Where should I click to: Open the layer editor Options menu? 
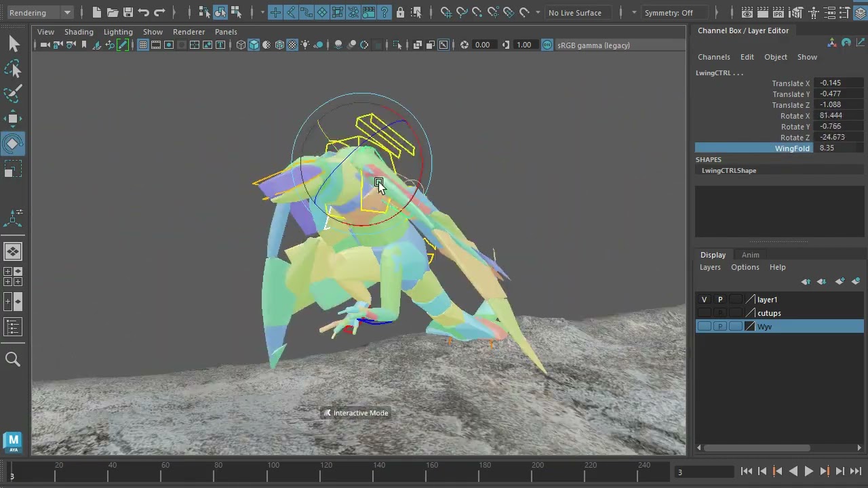pos(745,267)
